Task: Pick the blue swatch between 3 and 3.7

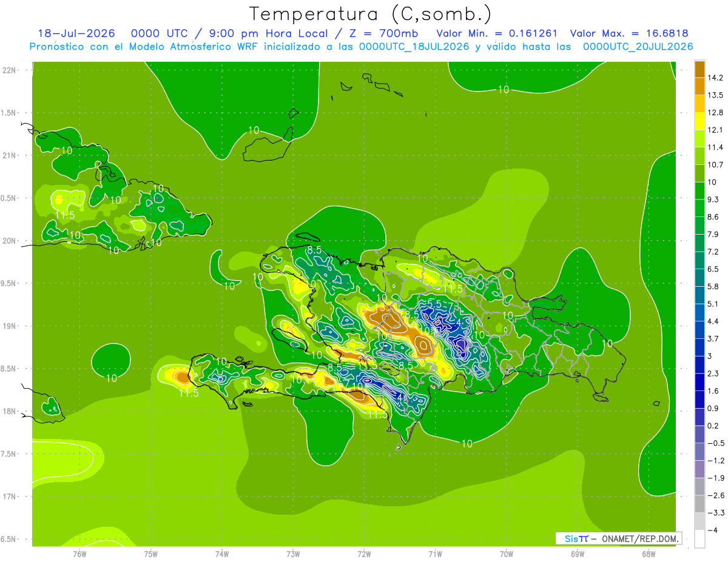Action: click(x=699, y=347)
